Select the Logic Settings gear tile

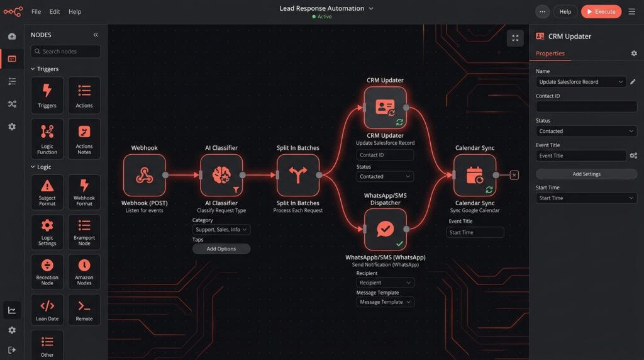[x=47, y=232]
